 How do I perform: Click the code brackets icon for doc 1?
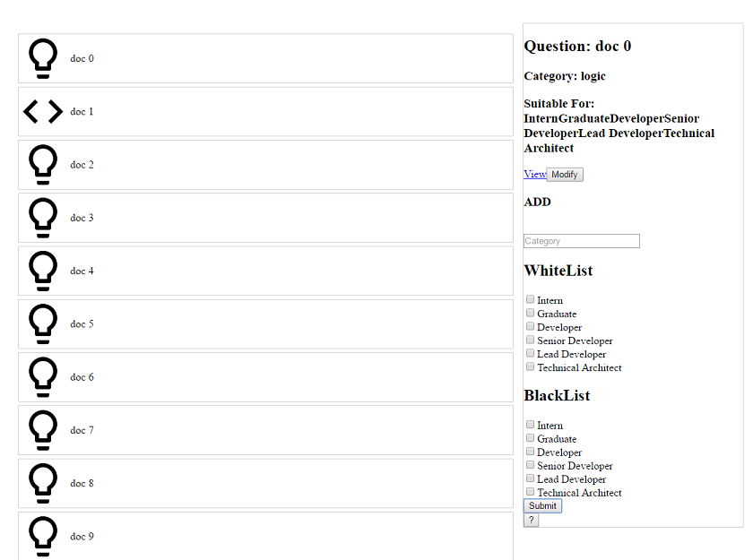(43, 112)
